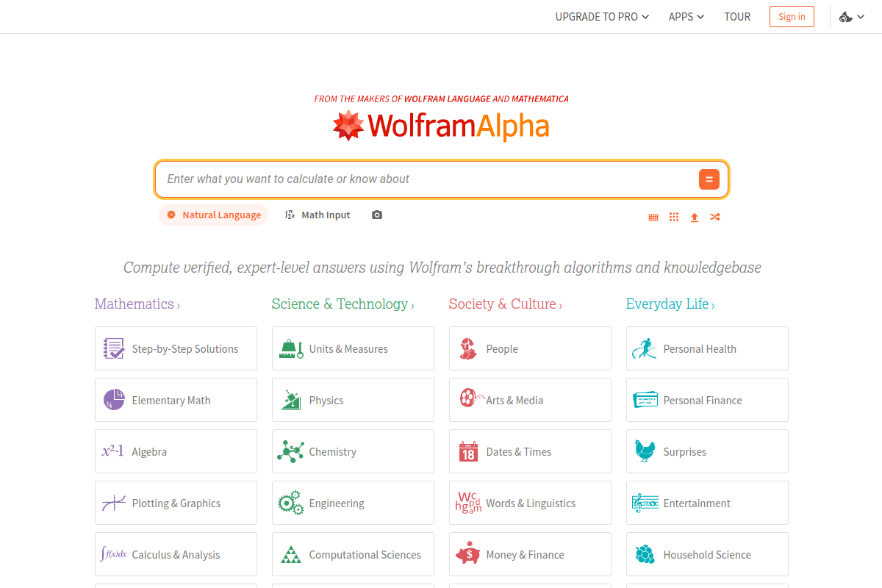Click the "Arts & Media" label
The width and height of the screenshot is (882, 588).
[x=514, y=401]
